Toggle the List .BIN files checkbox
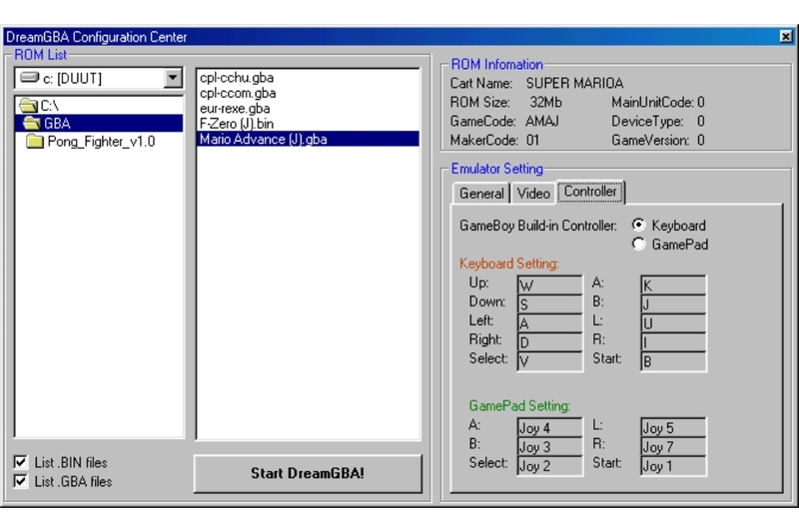The width and height of the screenshot is (799, 532). click(20, 462)
